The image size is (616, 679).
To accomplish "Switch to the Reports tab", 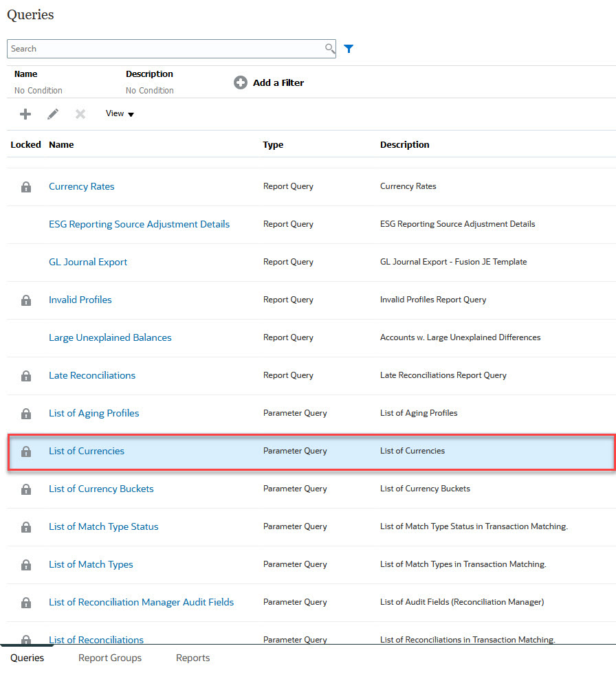I will coord(192,658).
